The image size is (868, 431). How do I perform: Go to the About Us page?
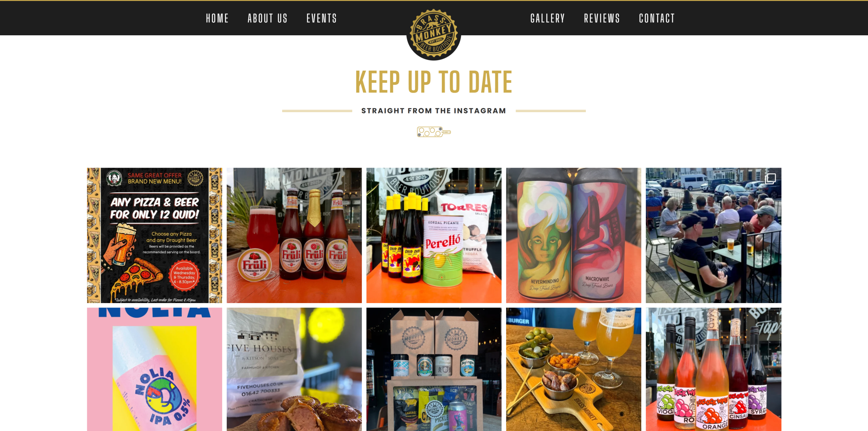pos(268,18)
